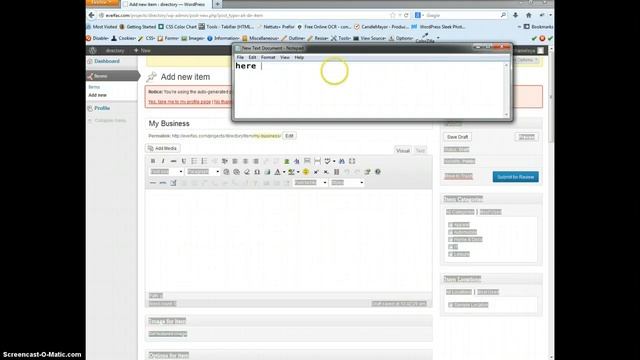Expand the text color picker arrow
Screen dimensions: 640x360
pos(284,172)
